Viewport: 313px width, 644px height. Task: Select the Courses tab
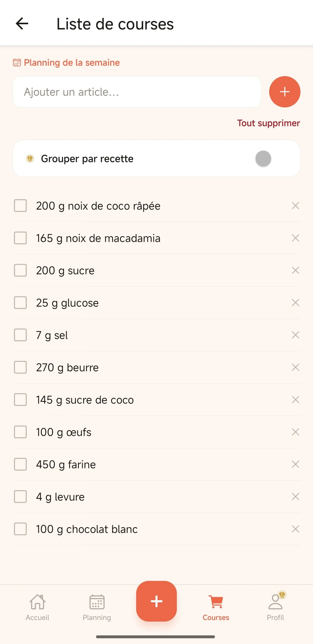pyautogui.click(x=216, y=607)
